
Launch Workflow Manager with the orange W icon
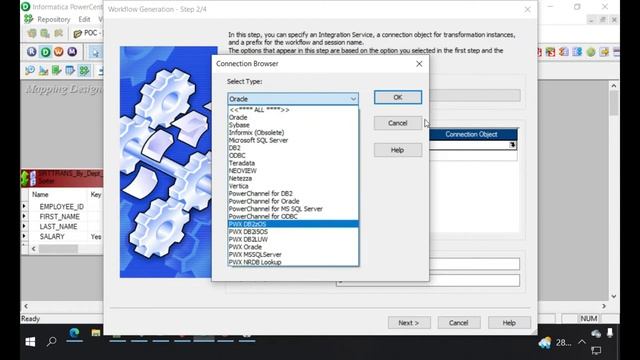point(59,52)
